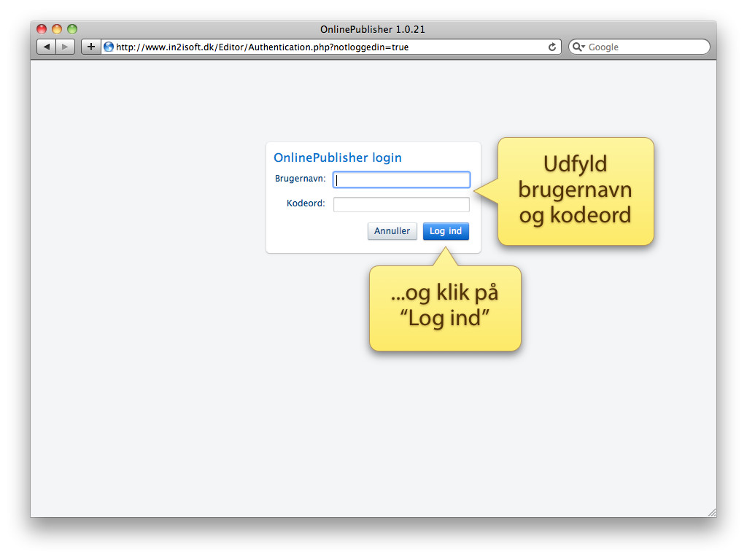The width and height of the screenshot is (747, 560).
Task: Reload the page with the refresh icon
Action: point(552,47)
